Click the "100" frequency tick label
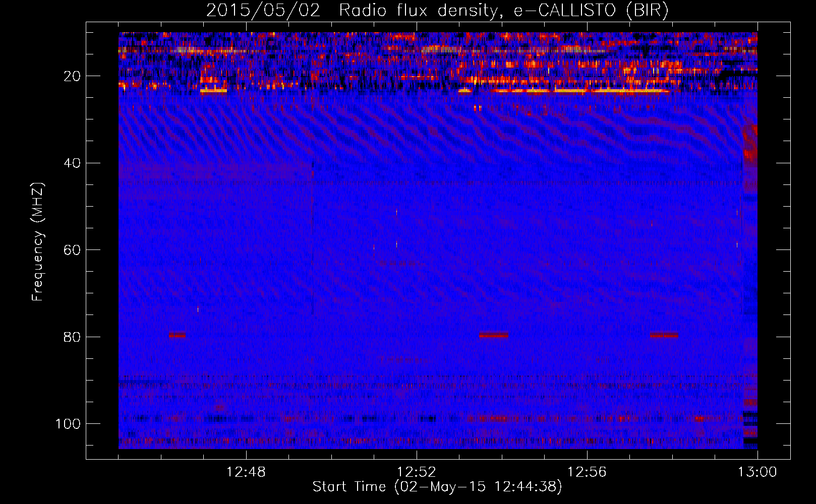The image size is (816, 504). (68, 424)
